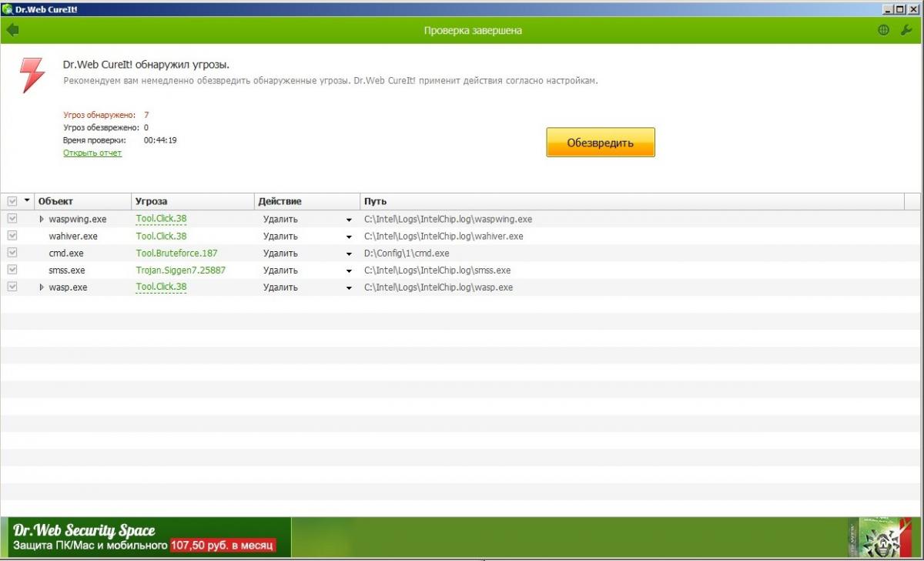Click the scan time 00:44:19
Screen dimensions: 924x561
click(x=160, y=140)
